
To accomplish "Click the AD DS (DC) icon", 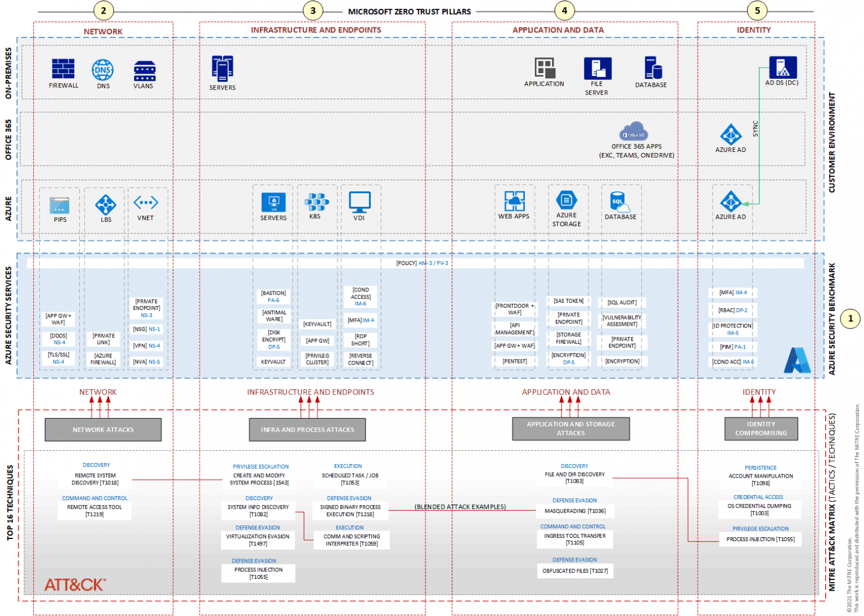I will coord(783,68).
